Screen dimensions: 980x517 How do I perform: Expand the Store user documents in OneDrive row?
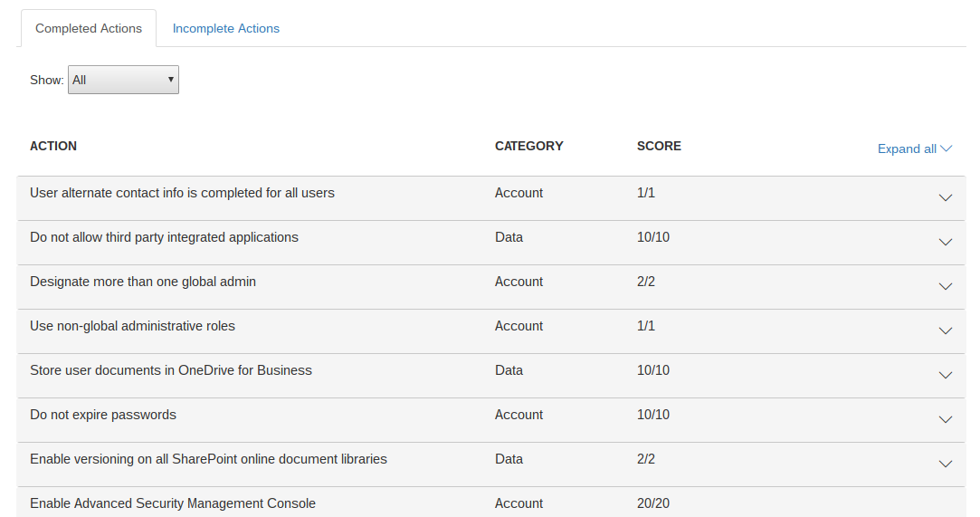[x=945, y=375]
